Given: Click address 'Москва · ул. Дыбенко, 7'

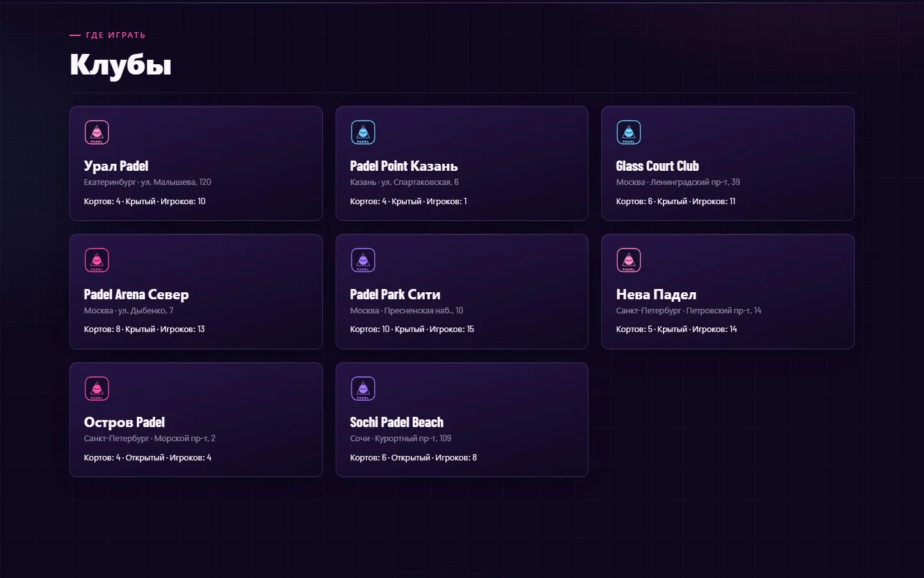Looking at the screenshot, I should coord(129,311).
